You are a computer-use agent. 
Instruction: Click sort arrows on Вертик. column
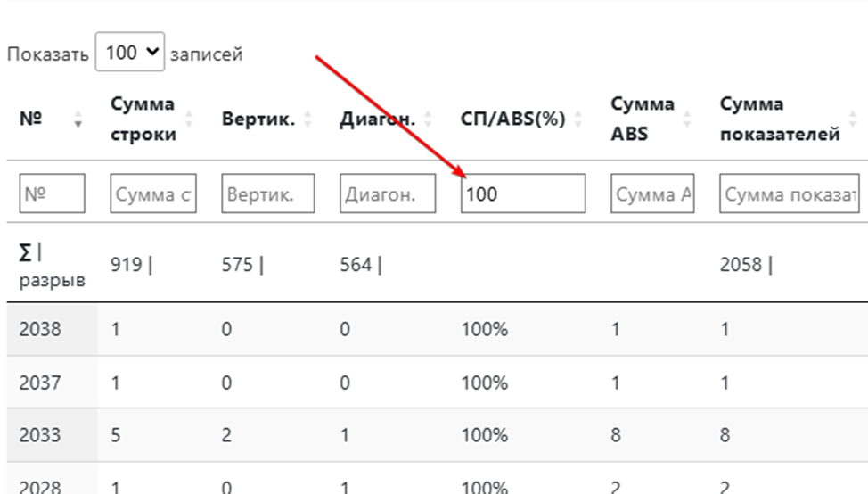coord(308,119)
